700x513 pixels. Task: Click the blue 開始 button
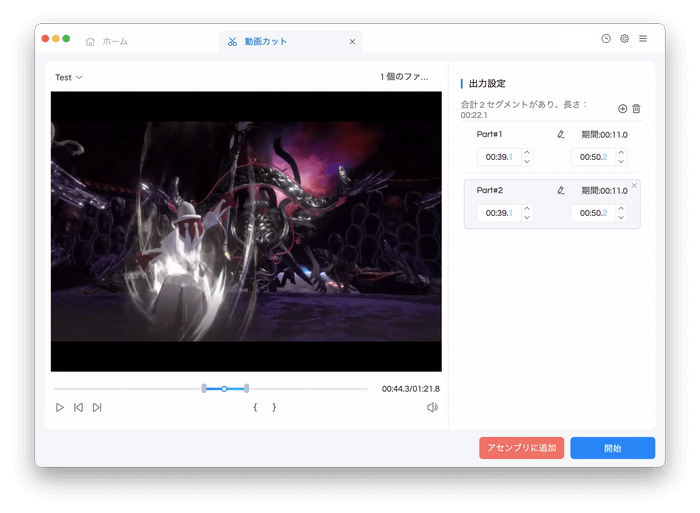(x=612, y=448)
